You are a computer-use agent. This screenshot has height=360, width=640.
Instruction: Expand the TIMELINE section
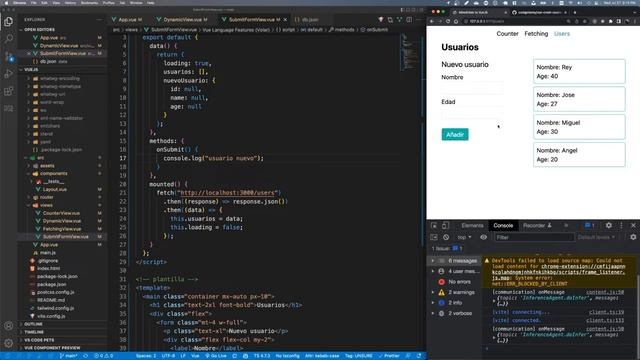34,332
